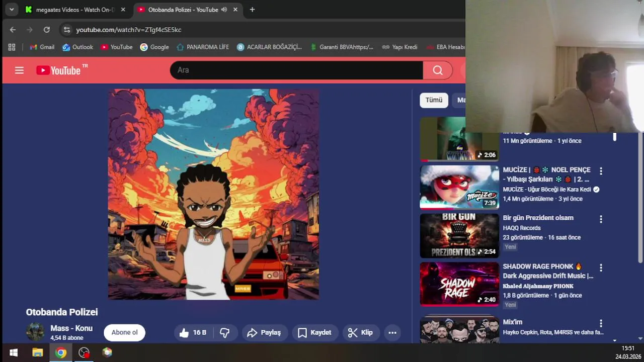Image resolution: width=644 pixels, height=362 pixels.
Task: Open the Yapı Kredi bookmark
Action: pyautogui.click(x=399, y=47)
